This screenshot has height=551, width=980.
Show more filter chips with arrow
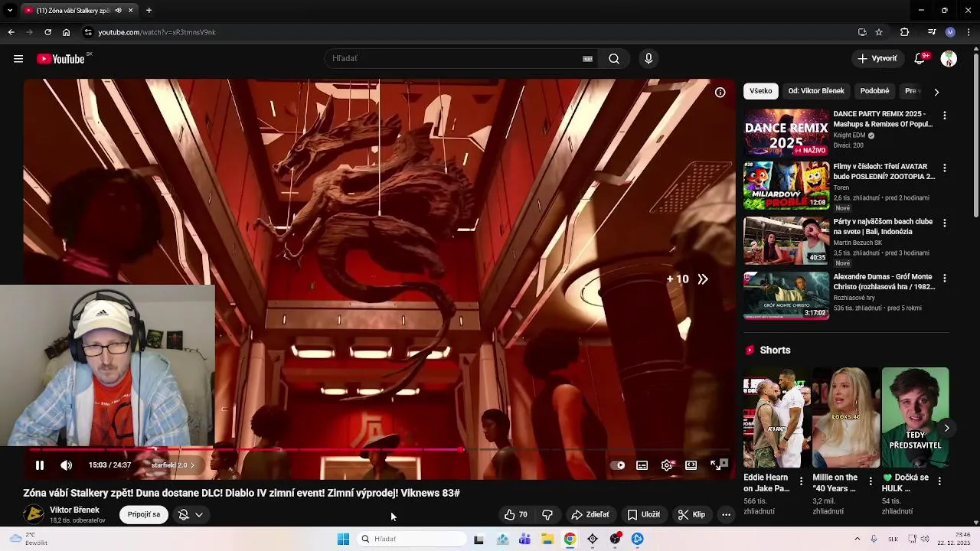pos(936,92)
